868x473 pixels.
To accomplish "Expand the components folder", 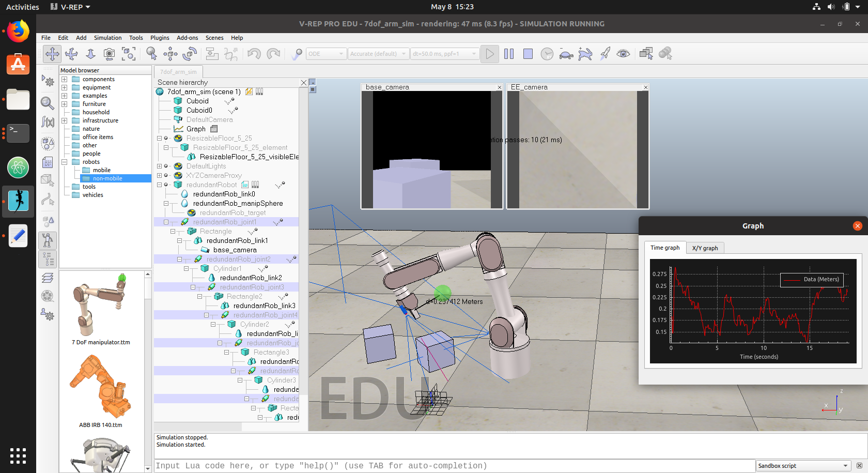I will click(65, 79).
